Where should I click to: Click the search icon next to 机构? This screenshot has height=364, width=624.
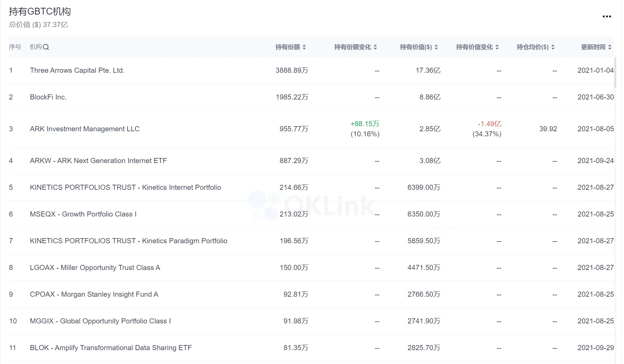point(46,47)
